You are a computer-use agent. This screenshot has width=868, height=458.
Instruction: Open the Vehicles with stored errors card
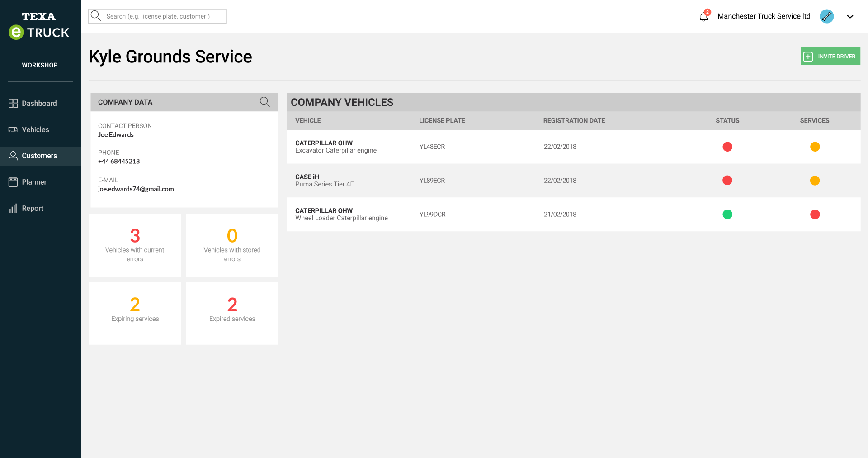click(x=232, y=245)
